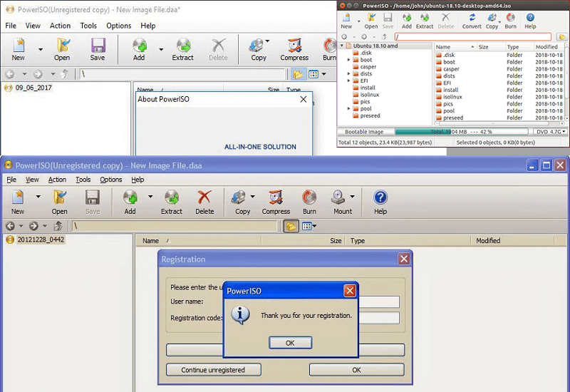This screenshot has width=570, height=392.
Task: Open File menu in bottom window
Action: [x=11, y=180]
